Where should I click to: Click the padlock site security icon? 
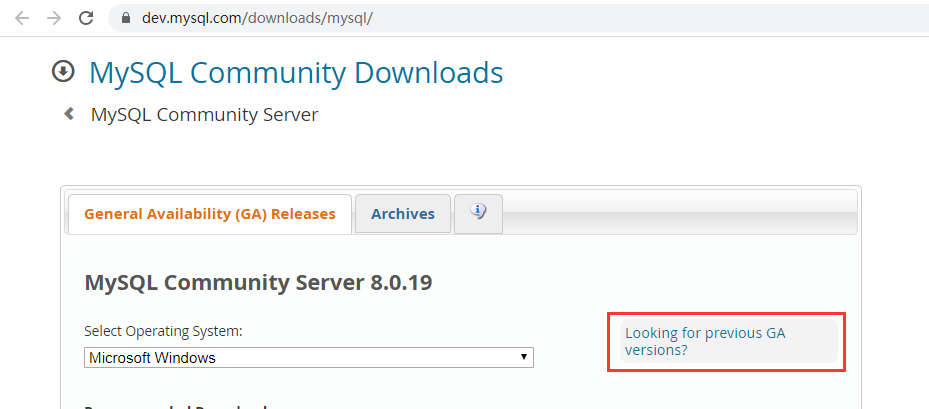pos(126,18)
